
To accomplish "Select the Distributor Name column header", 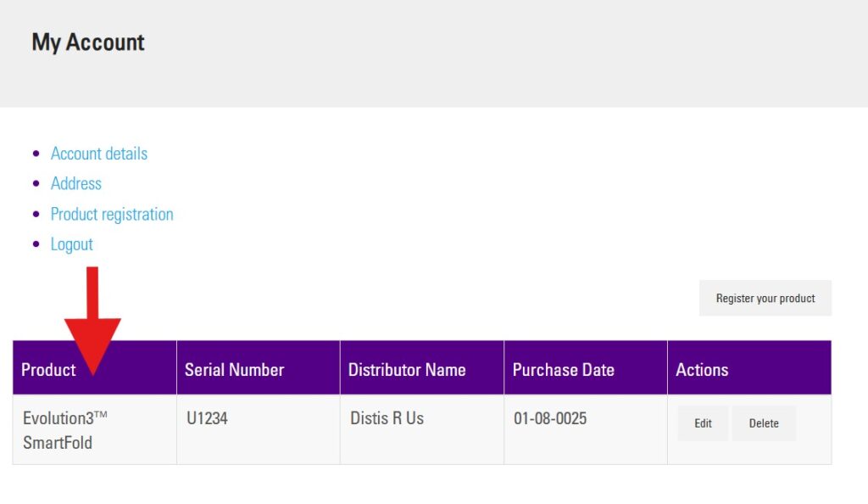I will tap(407, 370).
